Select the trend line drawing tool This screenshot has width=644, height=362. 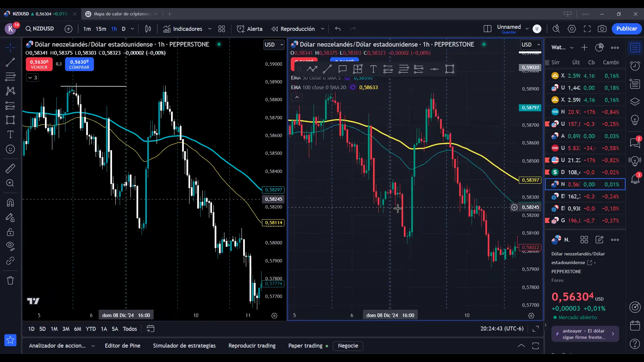tap(10, 62)
